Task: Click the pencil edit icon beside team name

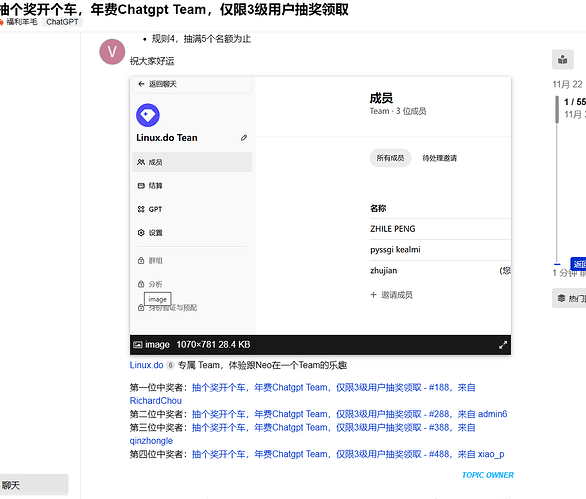Action: point(244,138)
